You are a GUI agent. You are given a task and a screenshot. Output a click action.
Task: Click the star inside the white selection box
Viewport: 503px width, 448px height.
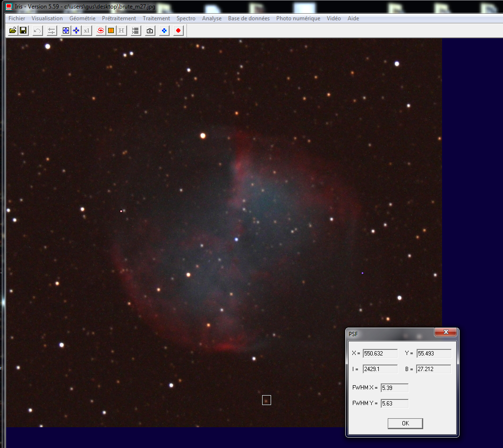pyautogui.click(x=266, y=400)
